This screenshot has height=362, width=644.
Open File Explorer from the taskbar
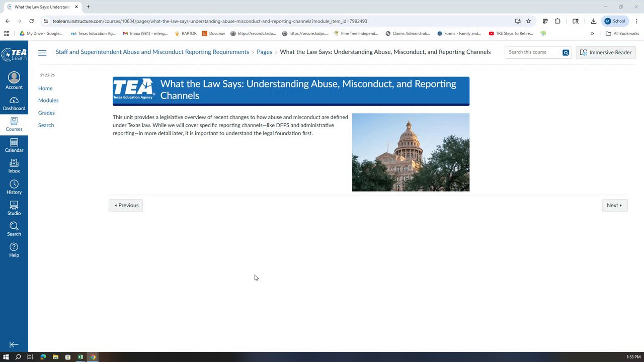[x=55, y=357]
